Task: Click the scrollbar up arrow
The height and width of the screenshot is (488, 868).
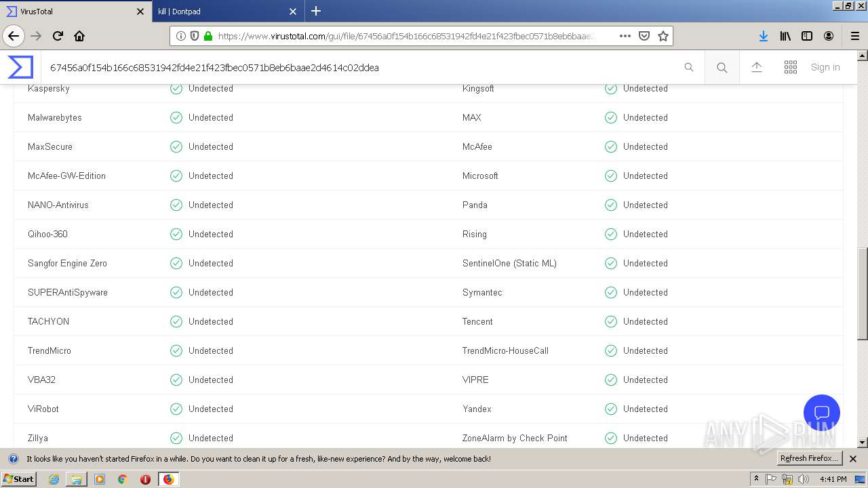Action: pyautogui.click(x=863, y=56)
